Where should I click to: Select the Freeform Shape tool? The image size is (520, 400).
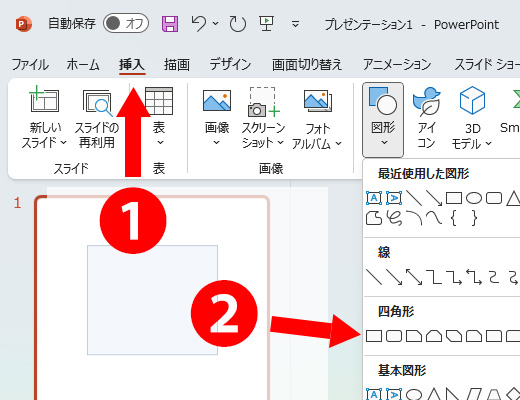[374, 218]
